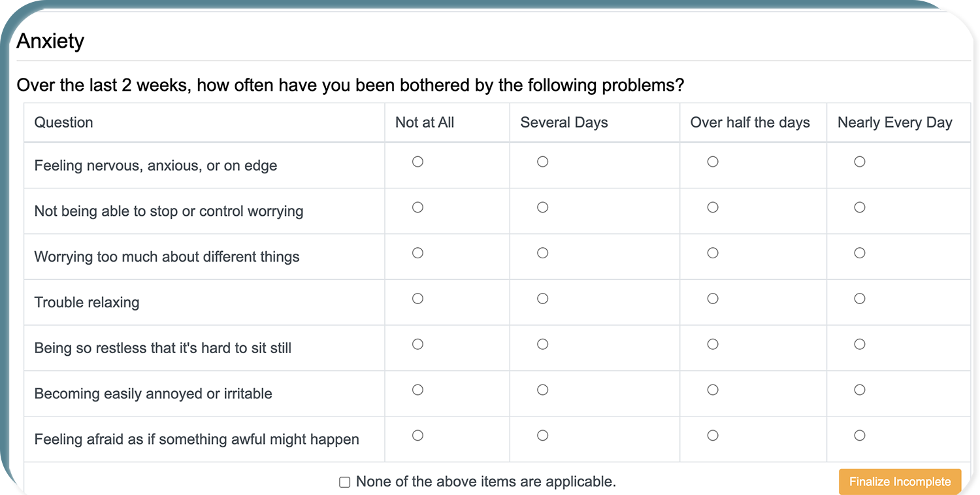Select 'Over half the days' for feeling nervous
The image size is (980, 495).
click(712, 161)
